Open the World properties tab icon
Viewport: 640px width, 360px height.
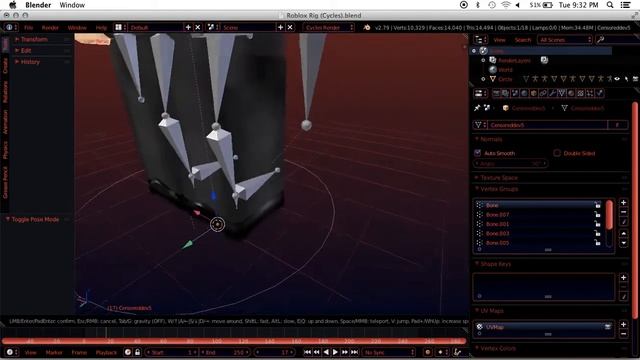click(524, 93)
